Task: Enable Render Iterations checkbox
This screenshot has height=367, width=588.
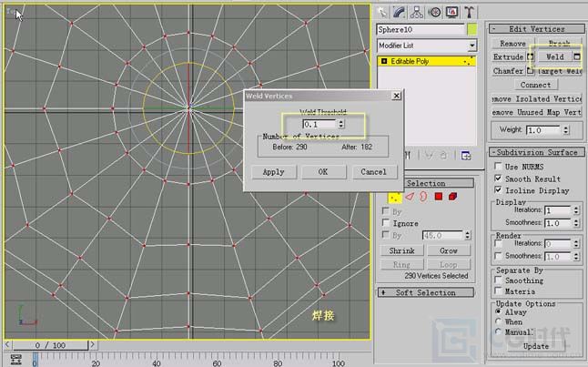Action: point(499,244)
